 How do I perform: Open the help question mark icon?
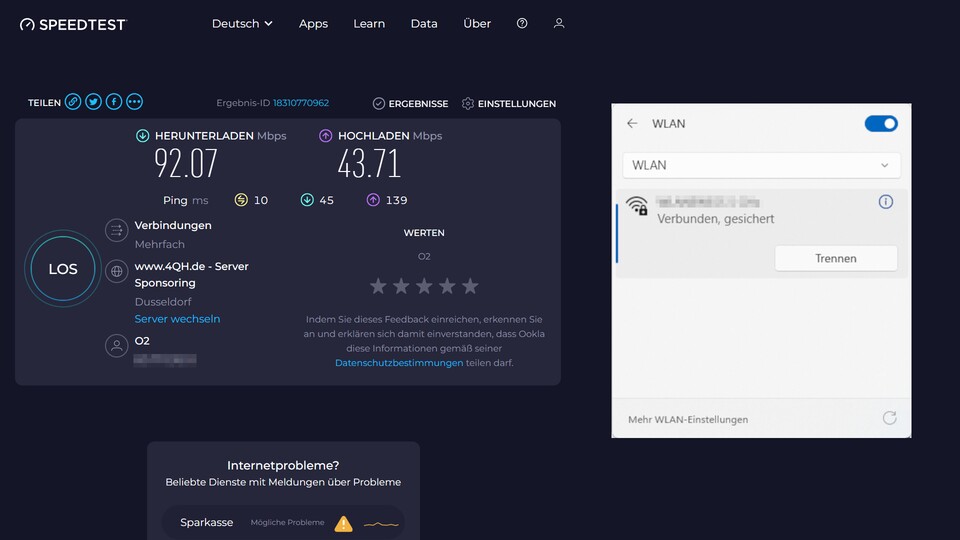tap(522, 23)
